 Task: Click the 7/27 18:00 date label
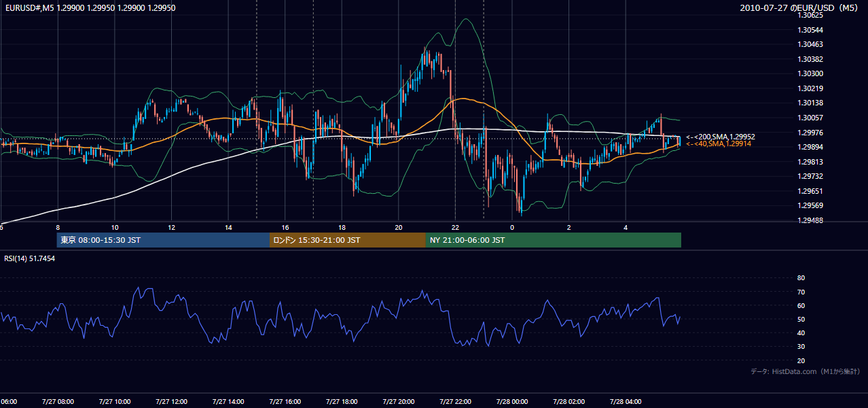tap(342, 402)
